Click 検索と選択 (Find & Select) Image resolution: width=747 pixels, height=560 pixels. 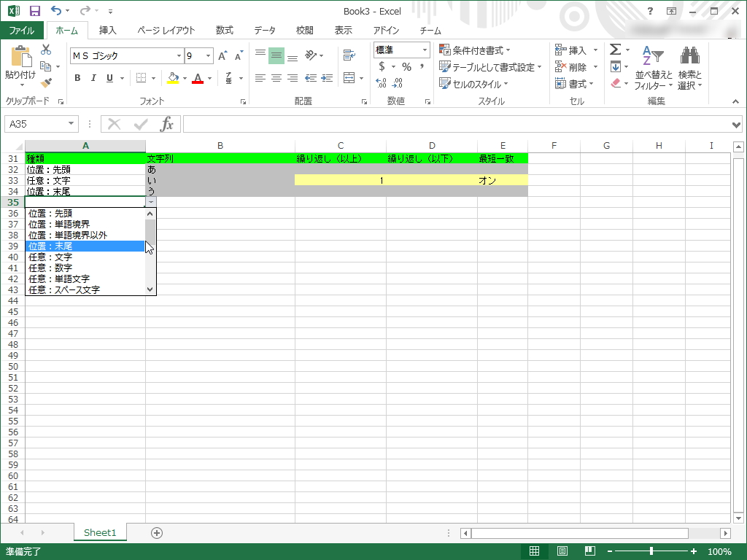click(690, 69)
